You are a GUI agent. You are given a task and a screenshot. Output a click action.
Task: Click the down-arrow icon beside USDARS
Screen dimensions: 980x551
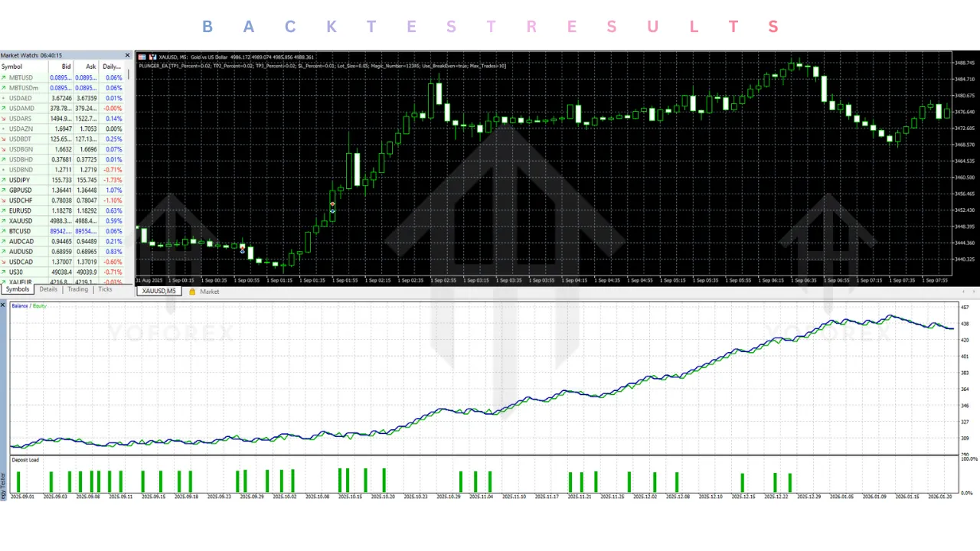point(3,119)
